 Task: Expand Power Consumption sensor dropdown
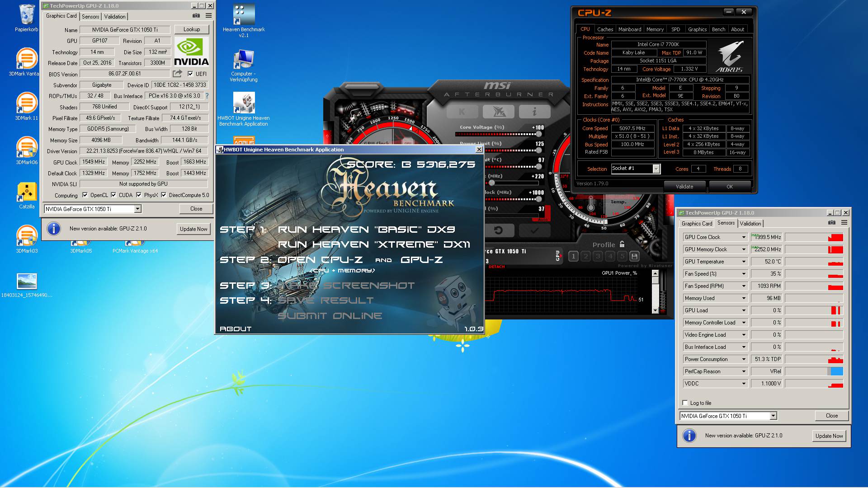point(744,359)
